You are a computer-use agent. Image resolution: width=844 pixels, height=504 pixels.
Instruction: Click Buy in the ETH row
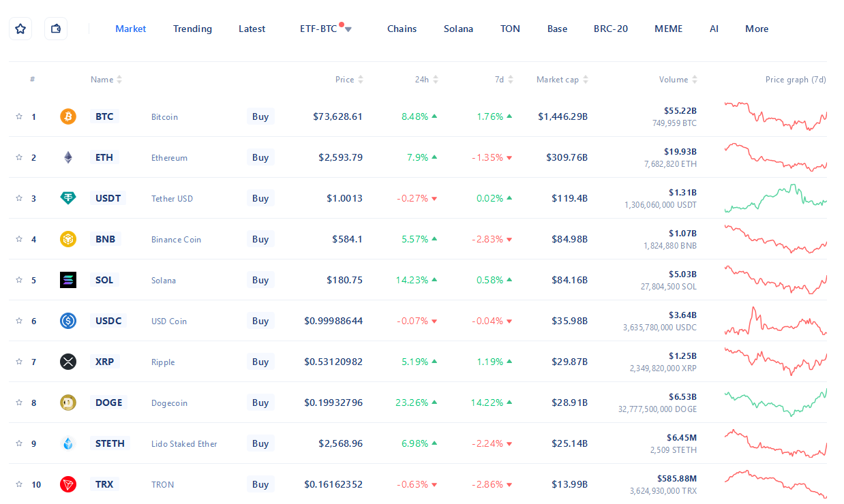click(260, 157)
